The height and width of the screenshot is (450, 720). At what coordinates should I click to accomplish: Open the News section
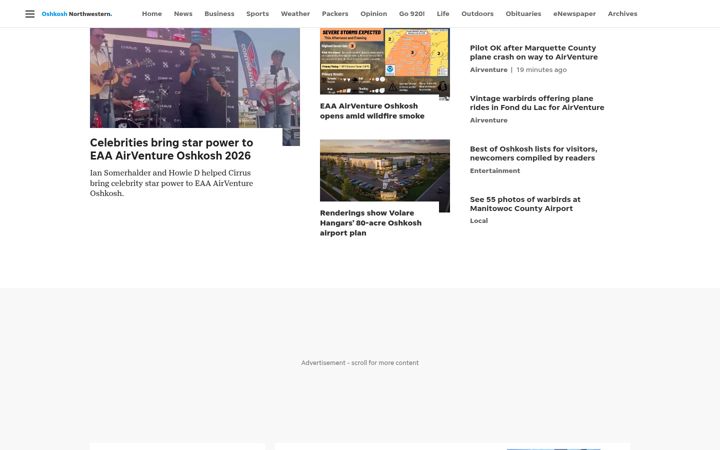[183, 14]
